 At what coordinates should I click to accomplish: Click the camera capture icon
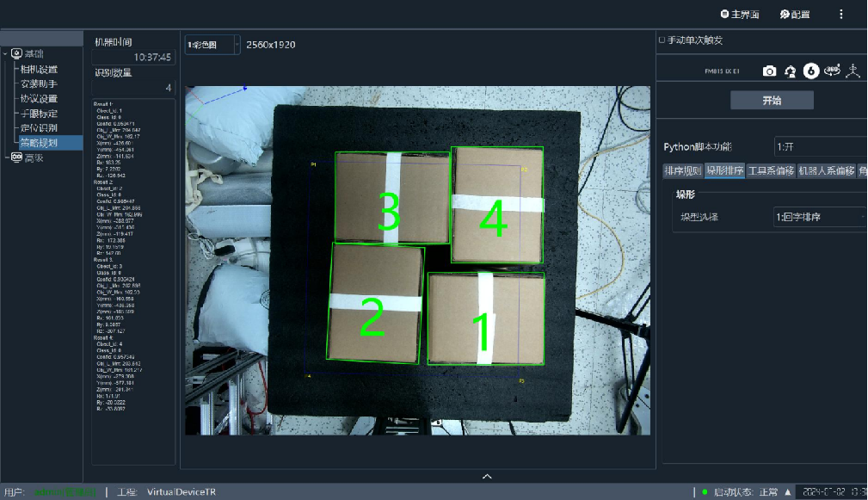click(770, 71)
